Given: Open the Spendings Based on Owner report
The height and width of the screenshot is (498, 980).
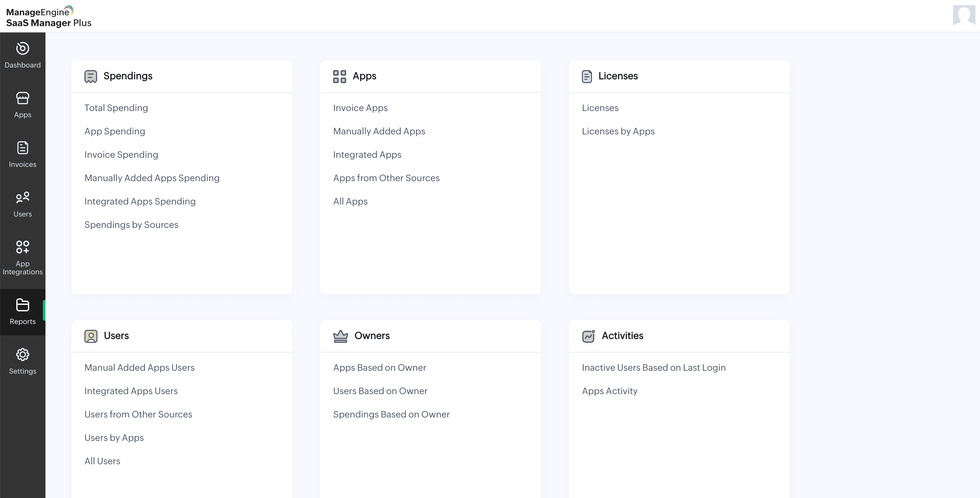Looking at the screenshot, I should (x=392, y=414).
